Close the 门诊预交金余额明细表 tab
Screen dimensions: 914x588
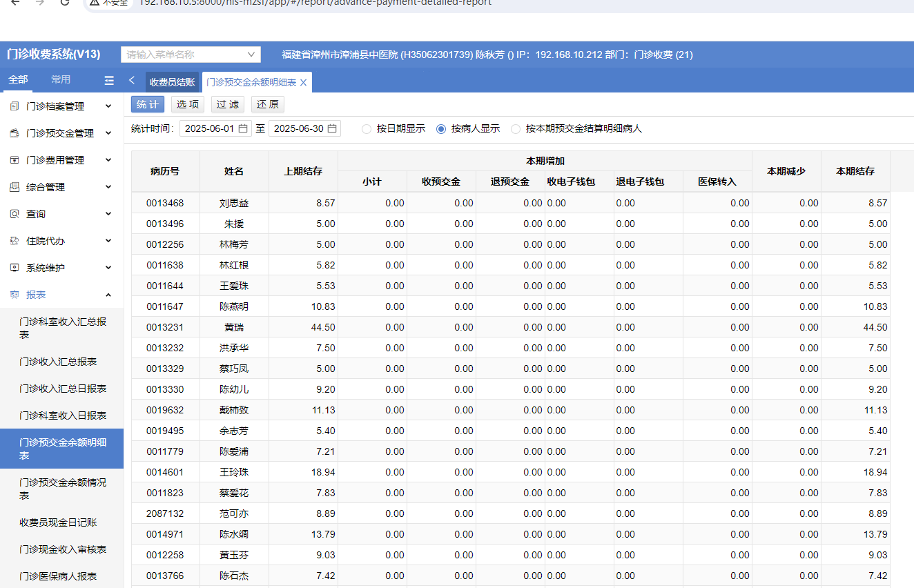(x=303, y=82)
